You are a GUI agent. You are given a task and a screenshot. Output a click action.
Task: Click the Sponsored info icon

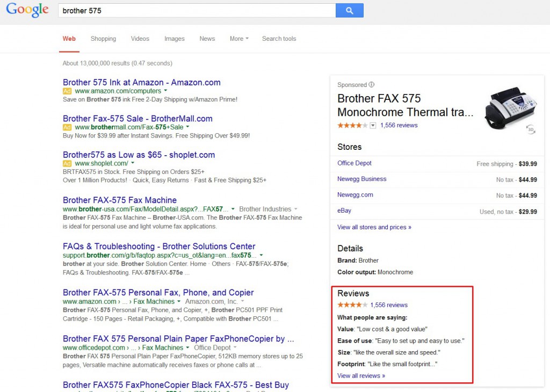(x=372, y=85)
